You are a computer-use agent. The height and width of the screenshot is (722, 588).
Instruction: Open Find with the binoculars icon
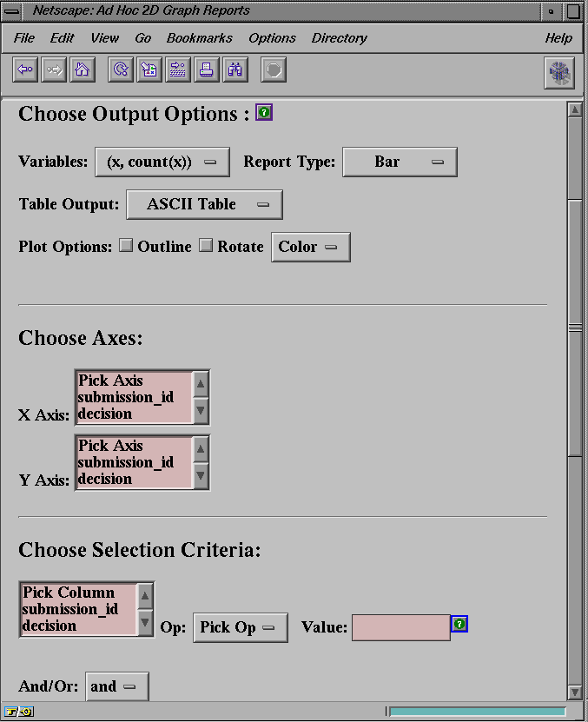point(235,70)
